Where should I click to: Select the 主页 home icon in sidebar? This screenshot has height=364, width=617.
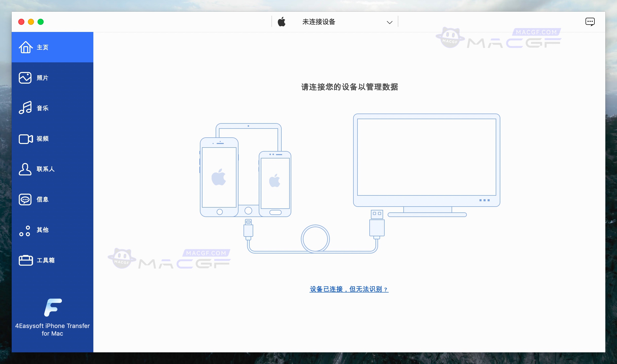(25, 47)
